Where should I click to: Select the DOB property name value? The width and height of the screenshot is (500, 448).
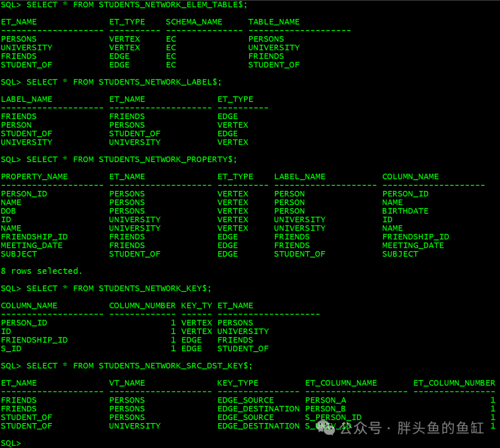tap(8, 211)
